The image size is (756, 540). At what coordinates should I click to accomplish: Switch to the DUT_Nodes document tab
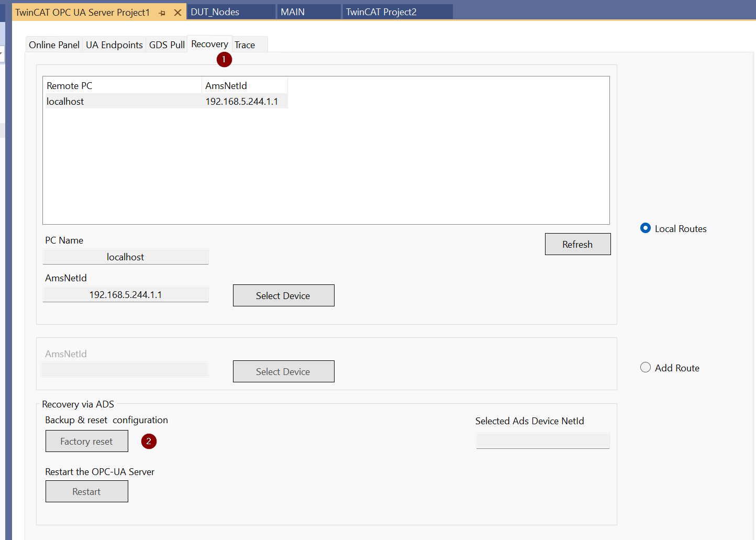tap(231, 12)
